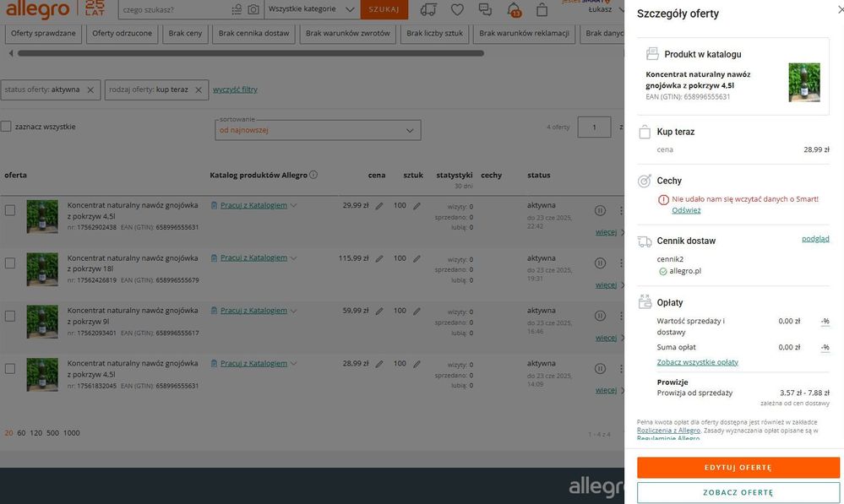The width and height of the screenshot is (844, 504).
Task: Edit the 28,99 zł price with pencil
Action: (379, 364)
